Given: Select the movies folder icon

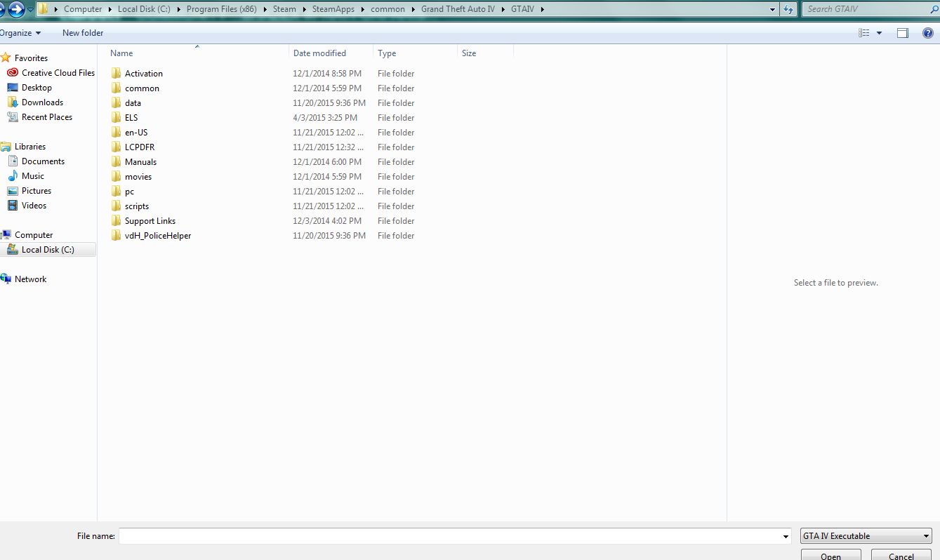Looking at the screenshot, I should [x=117, y=176].
